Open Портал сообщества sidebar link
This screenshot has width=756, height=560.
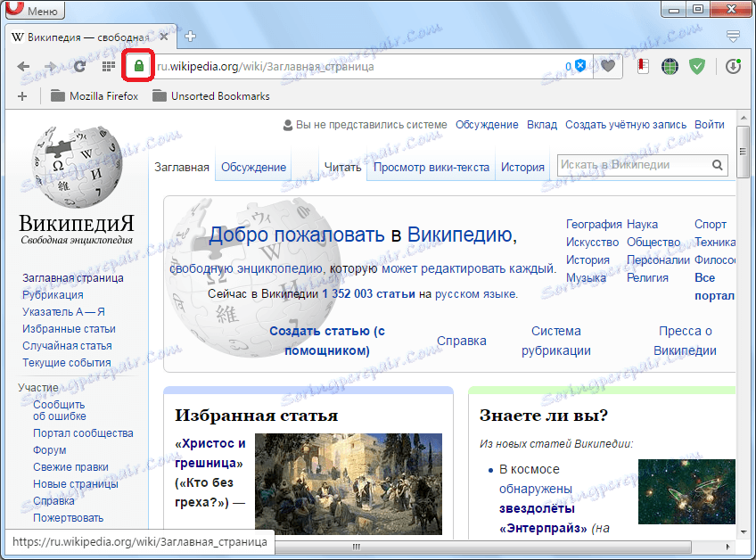(x=83, y=433)
